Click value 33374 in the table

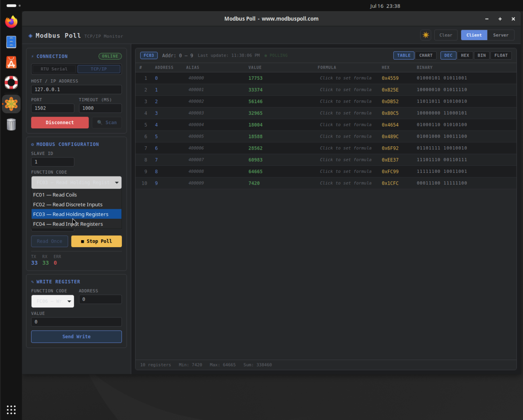(255, 90)
